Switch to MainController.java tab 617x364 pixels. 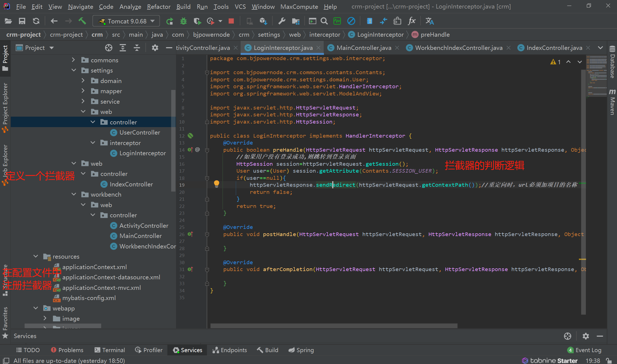tap(364, 48)
